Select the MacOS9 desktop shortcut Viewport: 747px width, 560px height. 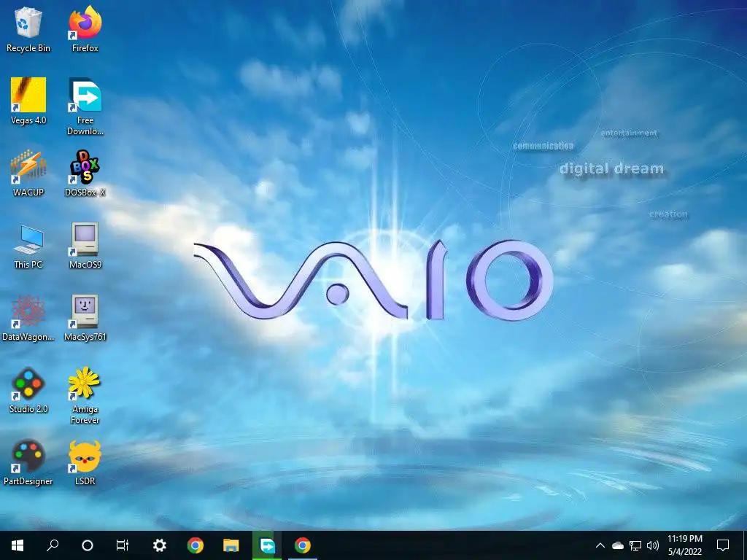[85, 246]
